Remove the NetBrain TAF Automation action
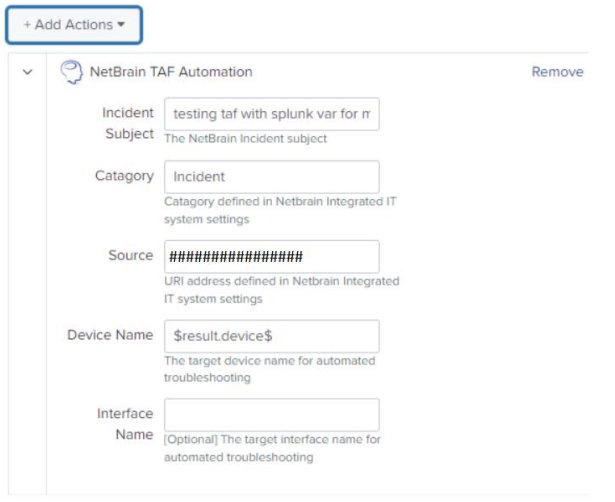The height and width of the screenshot is (502, 615). [x=557, y=72]
